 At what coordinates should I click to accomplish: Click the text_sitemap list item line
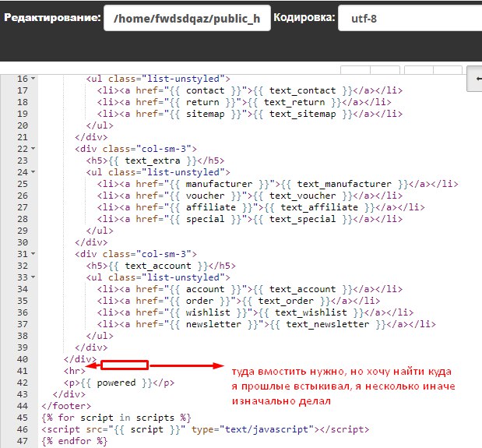[250, 114]
